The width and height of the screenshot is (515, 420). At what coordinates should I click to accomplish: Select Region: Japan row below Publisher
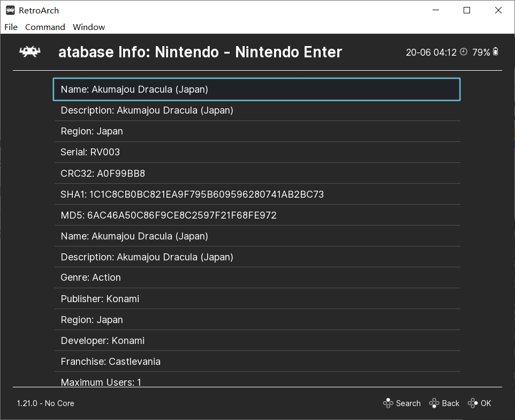tap(257, 320)
